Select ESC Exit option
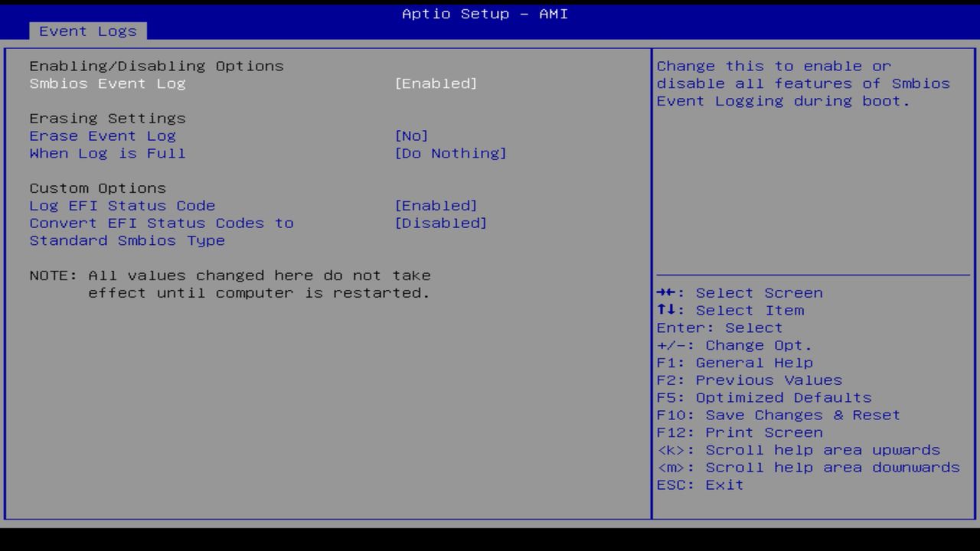 [x=699, y=484]
